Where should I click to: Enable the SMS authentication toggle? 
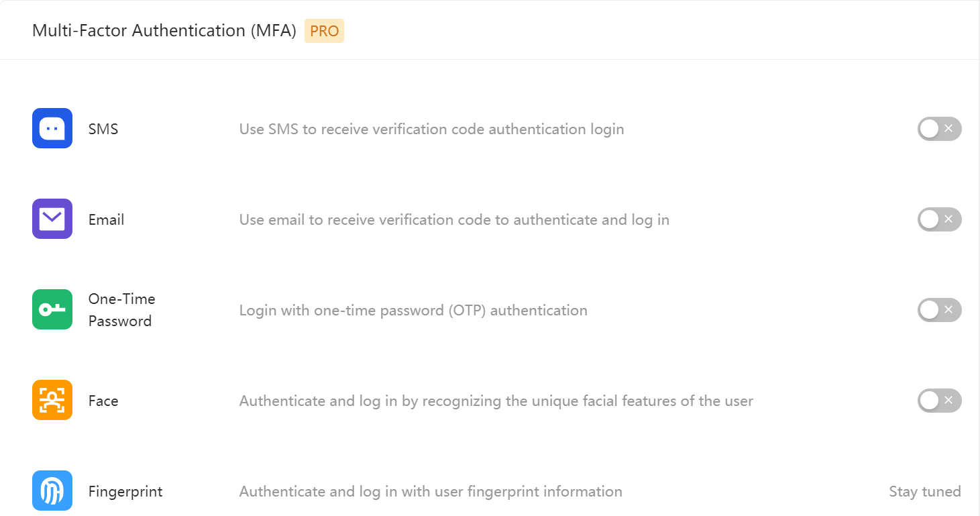(939, 129)
